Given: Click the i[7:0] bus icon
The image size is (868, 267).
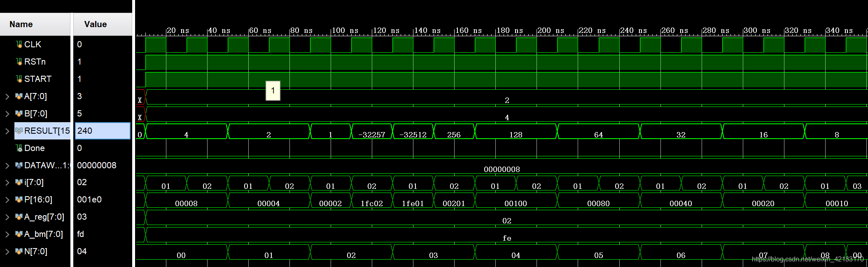Looking at the screenshot, I should click(19, 182).
